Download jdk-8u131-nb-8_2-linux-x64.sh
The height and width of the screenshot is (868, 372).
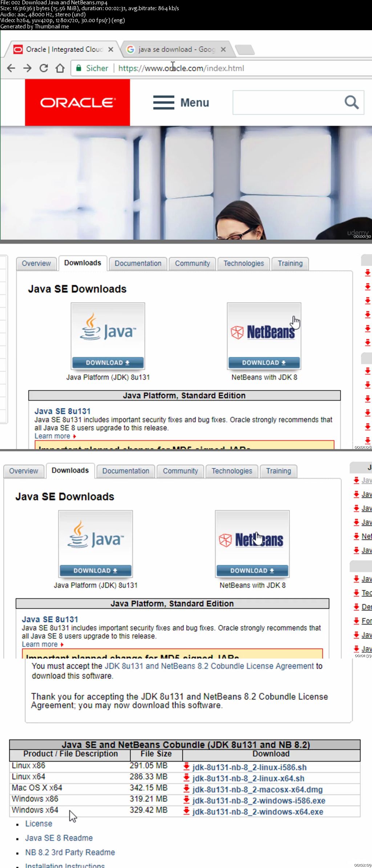coord(248,779)
